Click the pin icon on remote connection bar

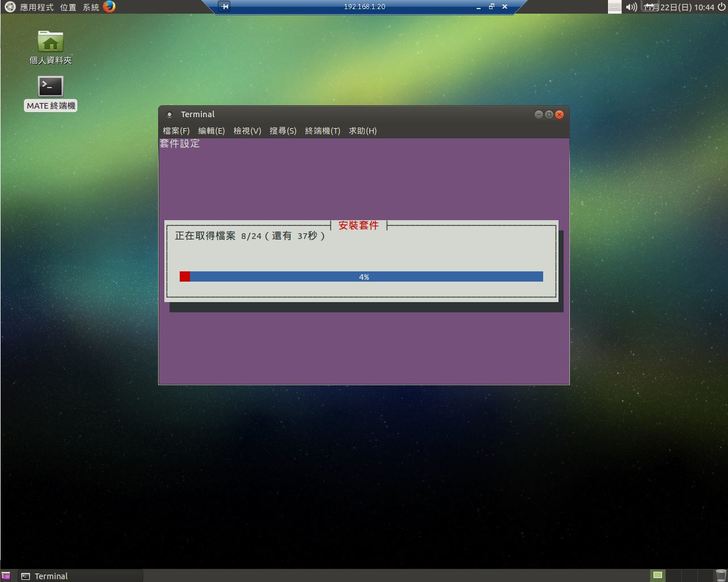pyautogui.click(x=225, y=6)
